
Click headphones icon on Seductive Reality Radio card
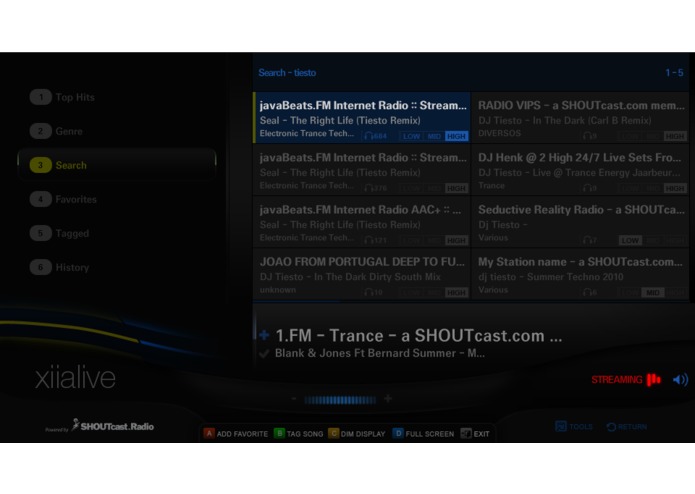pos(587,240)
